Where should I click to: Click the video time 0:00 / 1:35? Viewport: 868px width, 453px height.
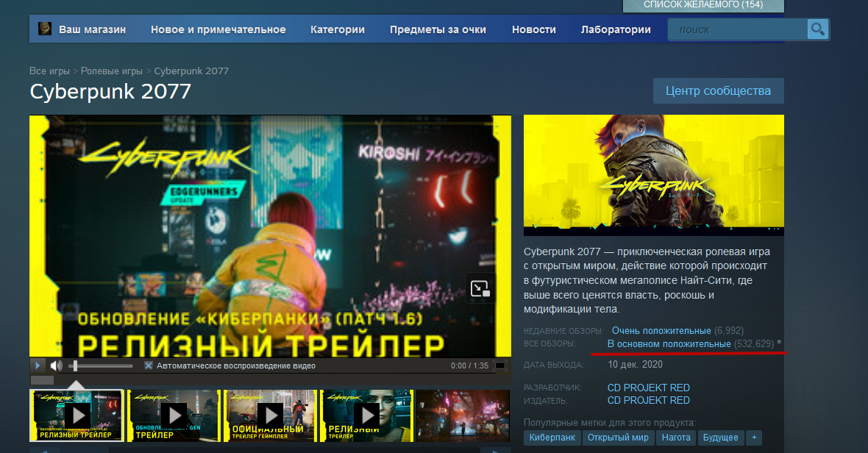469,365
